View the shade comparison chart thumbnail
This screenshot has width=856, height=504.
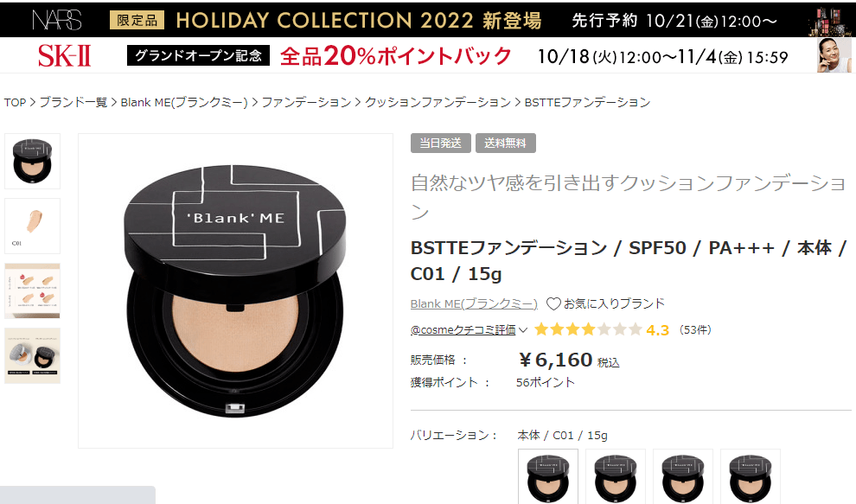tap(32, 290)
